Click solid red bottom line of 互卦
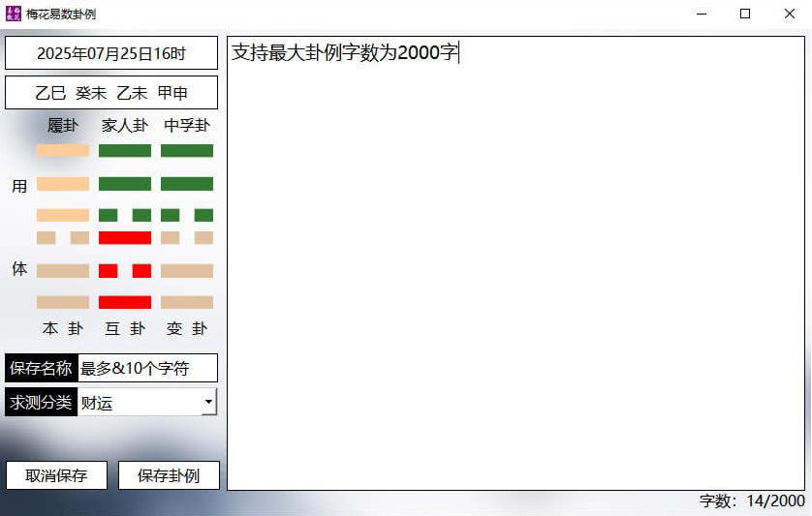Image resolution: width=812 pixels, height=516 pixels. tap(125, 302)
